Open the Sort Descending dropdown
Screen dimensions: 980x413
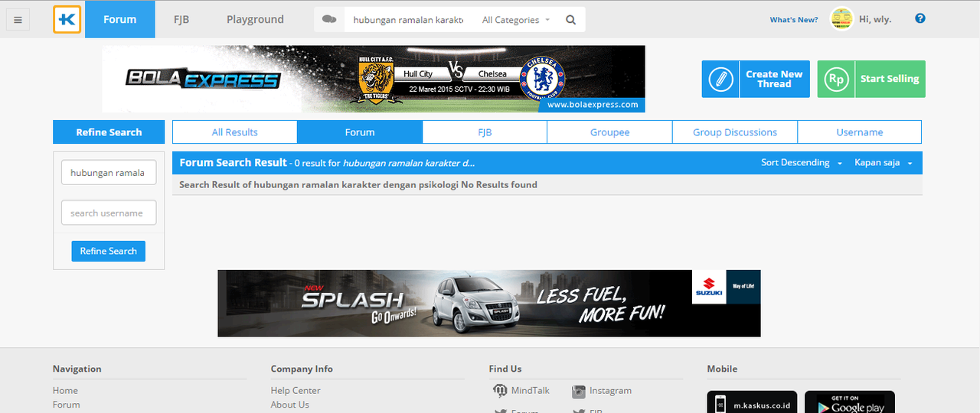tap(802, 163)
